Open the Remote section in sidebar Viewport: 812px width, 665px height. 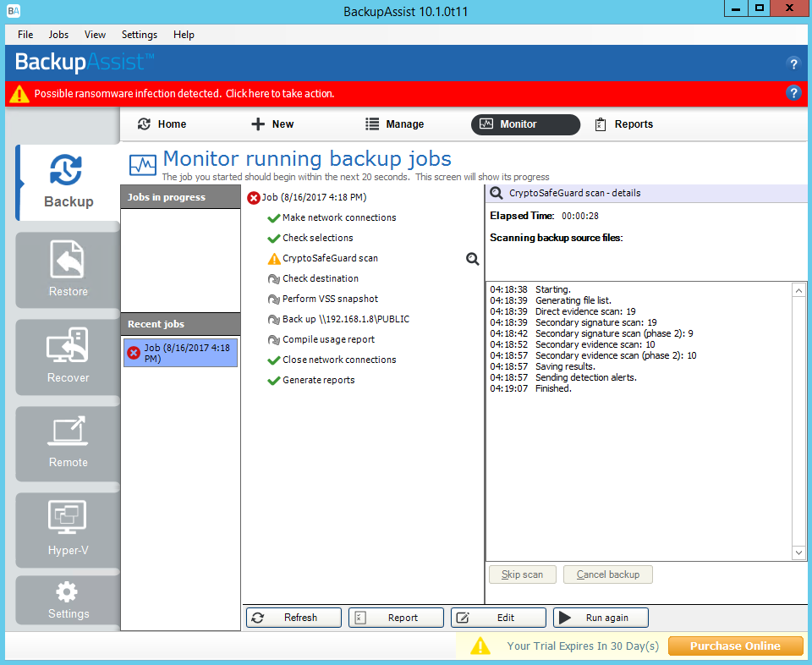point(69,443)
